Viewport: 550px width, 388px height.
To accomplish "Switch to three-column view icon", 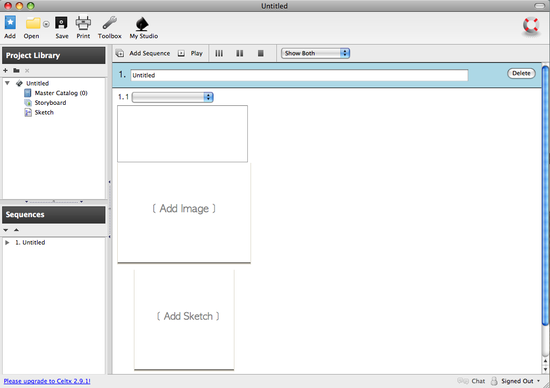I will coord(219,53).
